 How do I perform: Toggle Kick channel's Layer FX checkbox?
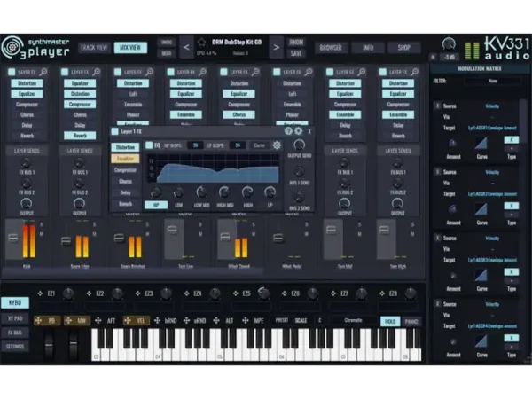[12, 72]
